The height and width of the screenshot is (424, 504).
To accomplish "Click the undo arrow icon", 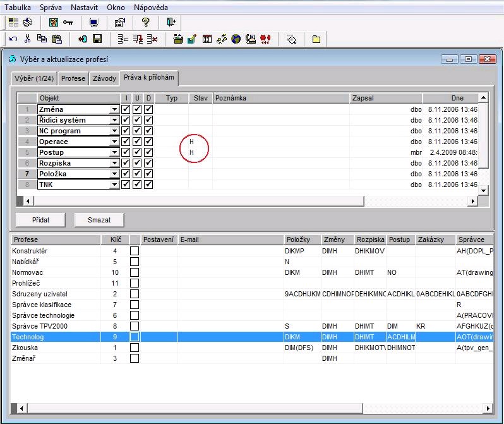I will 13,39.
